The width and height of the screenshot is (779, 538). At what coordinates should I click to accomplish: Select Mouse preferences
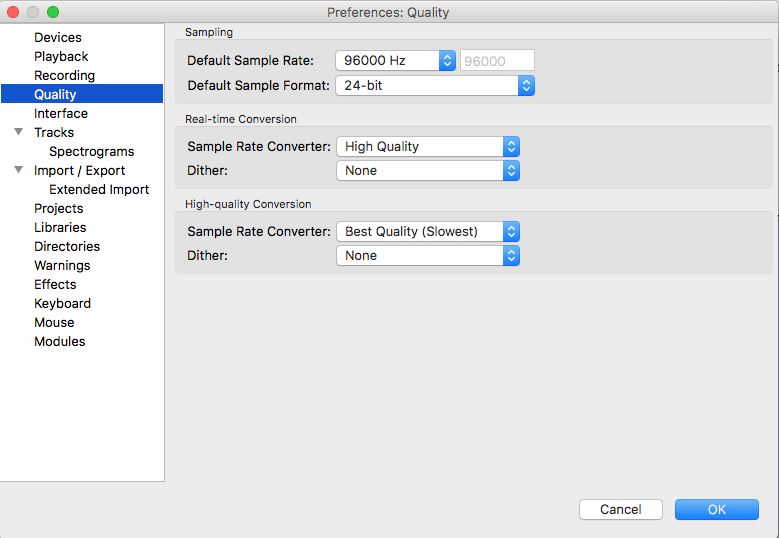click(x=54, y=322)
